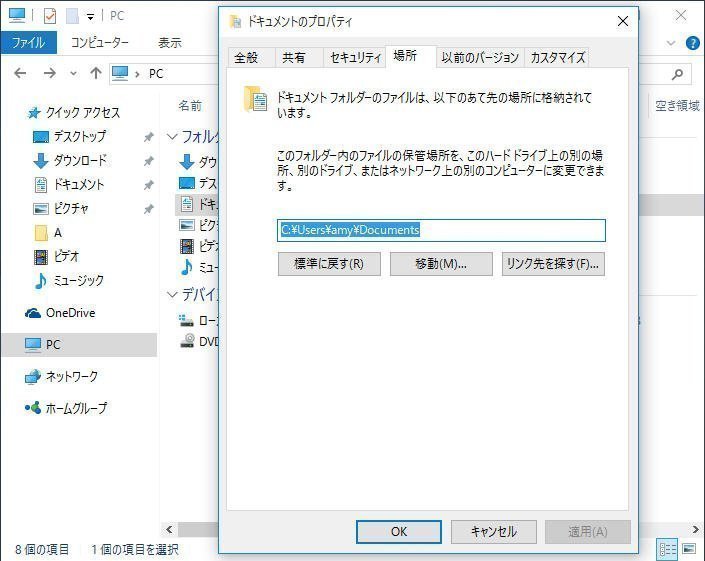Open the recent locations dropdown chevron
The width and height of the screenshot is (705, 561).
point(73,73)
